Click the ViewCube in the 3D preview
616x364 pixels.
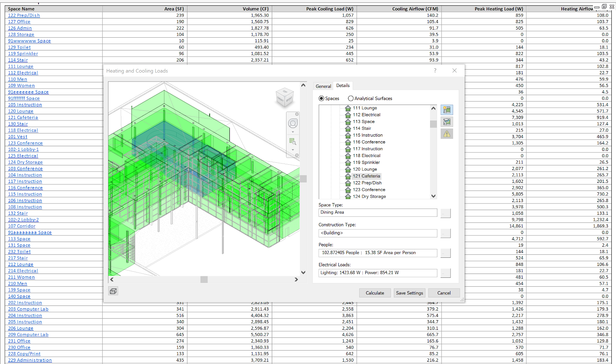coord(285,98)
